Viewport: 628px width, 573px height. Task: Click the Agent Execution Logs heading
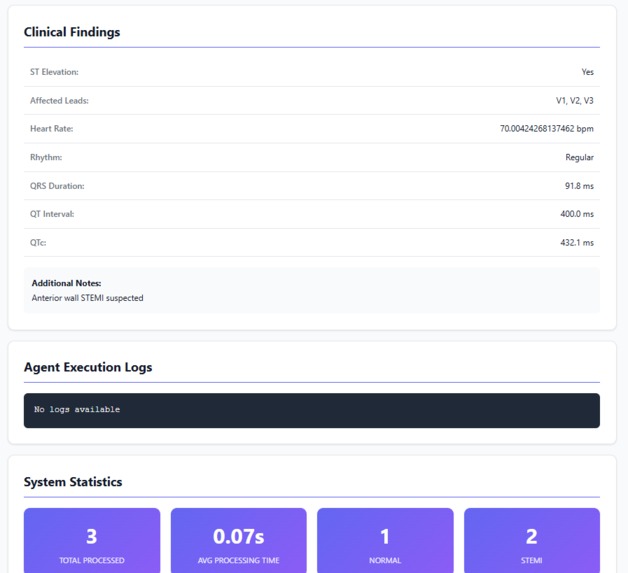[x=88, y=367]
